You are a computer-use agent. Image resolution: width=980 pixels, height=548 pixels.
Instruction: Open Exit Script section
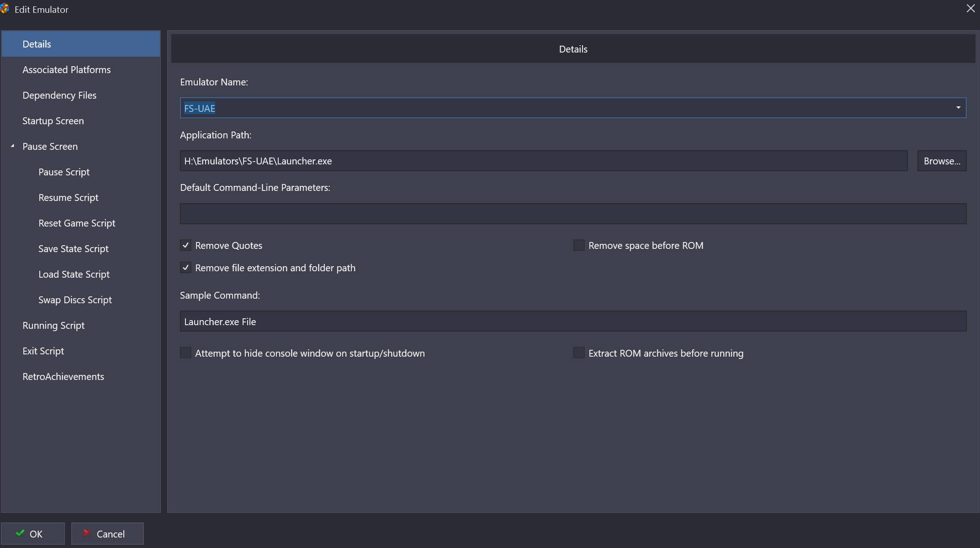[x=43, y=351]
